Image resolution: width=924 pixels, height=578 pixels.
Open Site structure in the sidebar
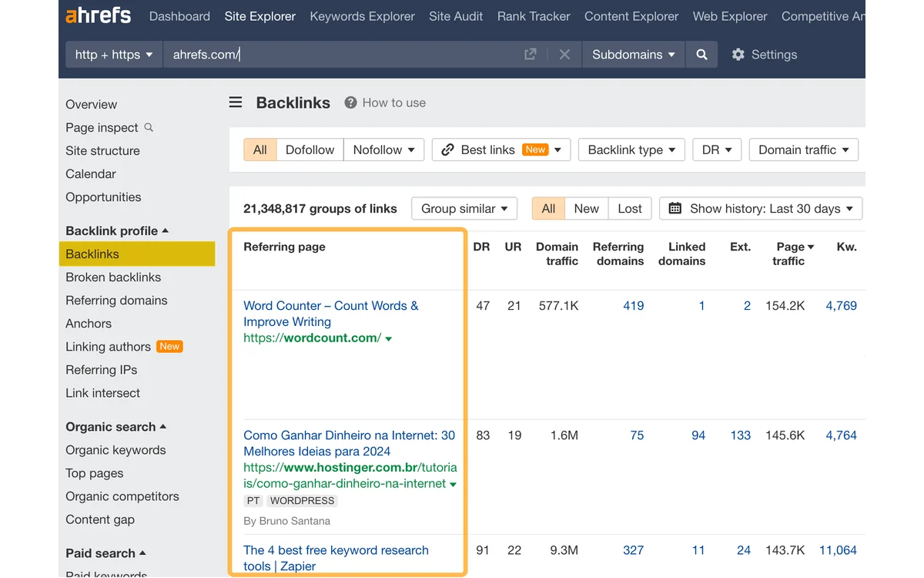tap(102, 150)
